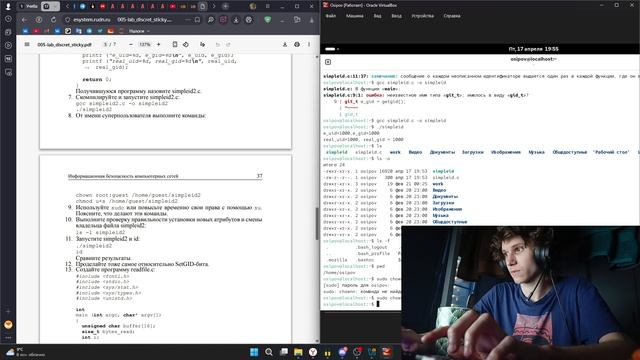The image size is (640, 360).
Task: Open the Машина menu in VirtualBox
Action: click(354, 16)
